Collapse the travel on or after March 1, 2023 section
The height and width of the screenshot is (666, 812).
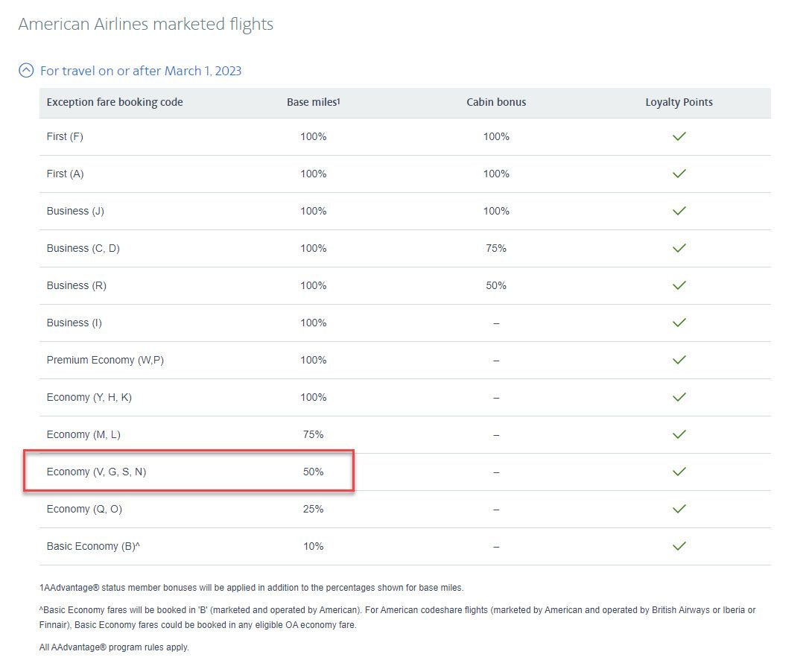[x=140, y=71]
